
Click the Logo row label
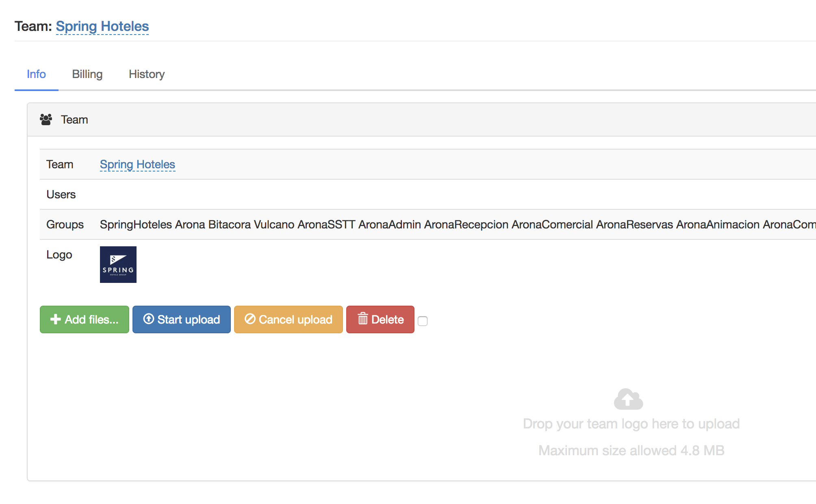tap(59, 254)
